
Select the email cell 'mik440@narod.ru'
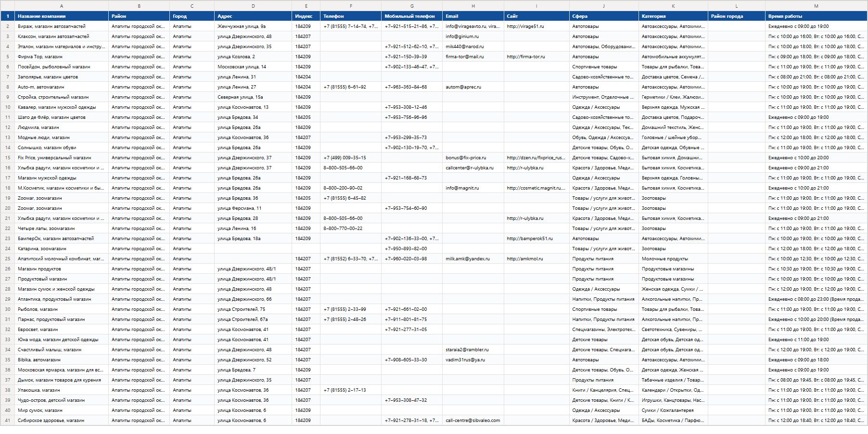(x=473, y=47)
